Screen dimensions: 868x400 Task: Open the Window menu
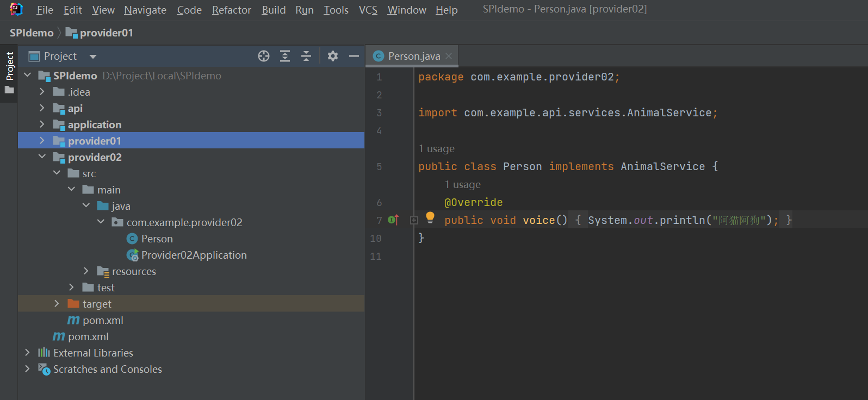407,10
